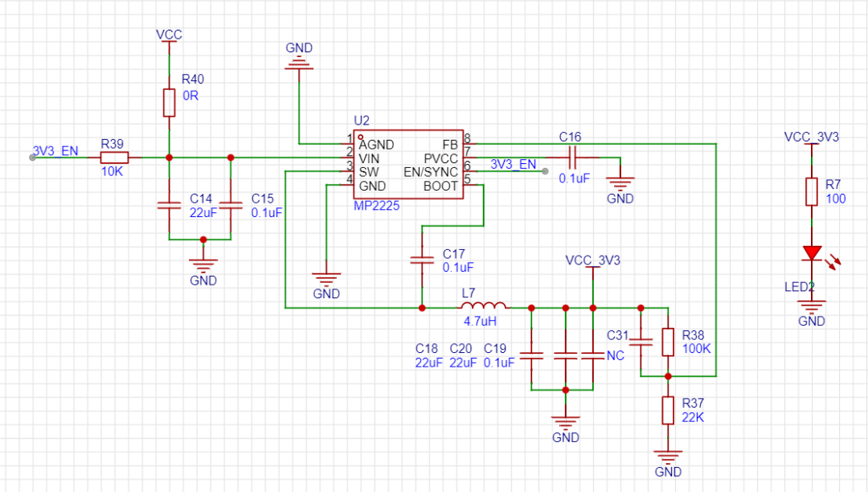
Task: Click the 4.7uH inductor value text
Action: click(x=480, y=321)
